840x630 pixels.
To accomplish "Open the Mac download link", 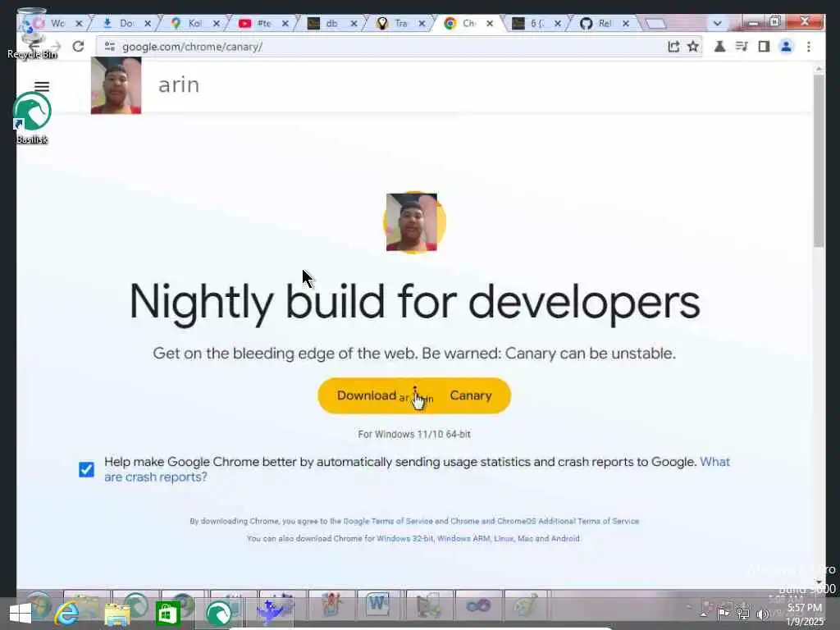I will click(526, 538).
